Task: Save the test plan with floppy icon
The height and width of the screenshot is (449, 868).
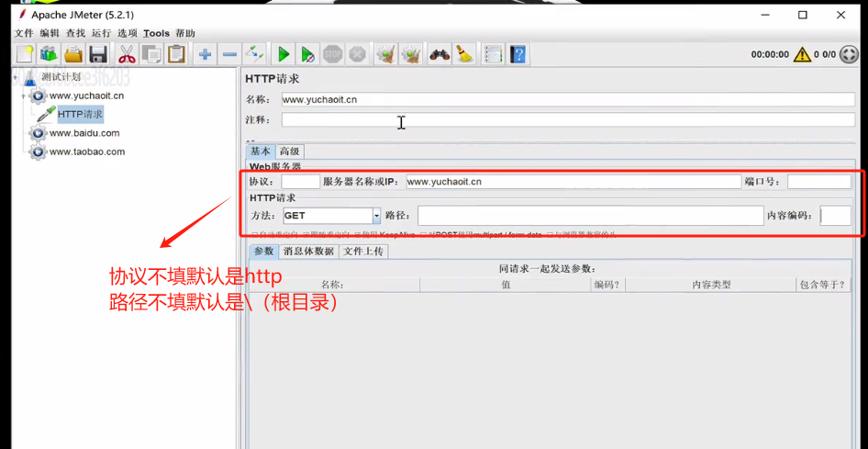Action: click(97, 54)
